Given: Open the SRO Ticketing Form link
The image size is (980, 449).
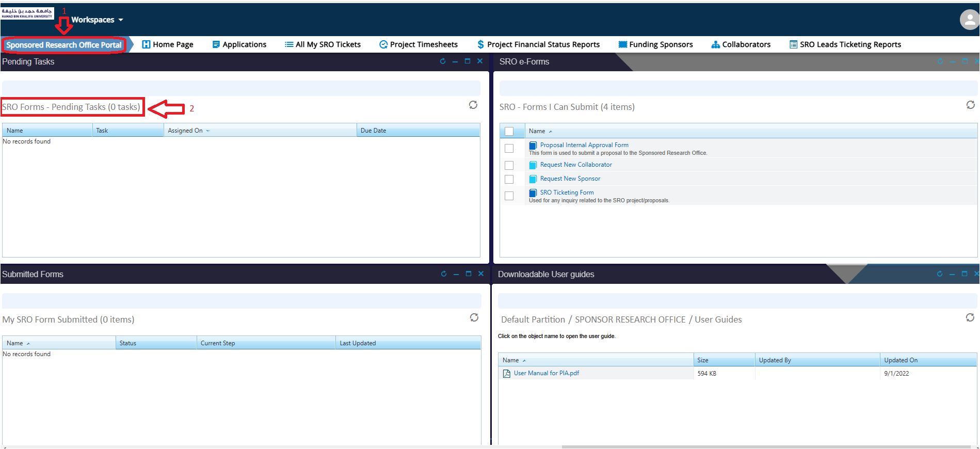Looking at the screenshot, I should [x=567, y=193].
